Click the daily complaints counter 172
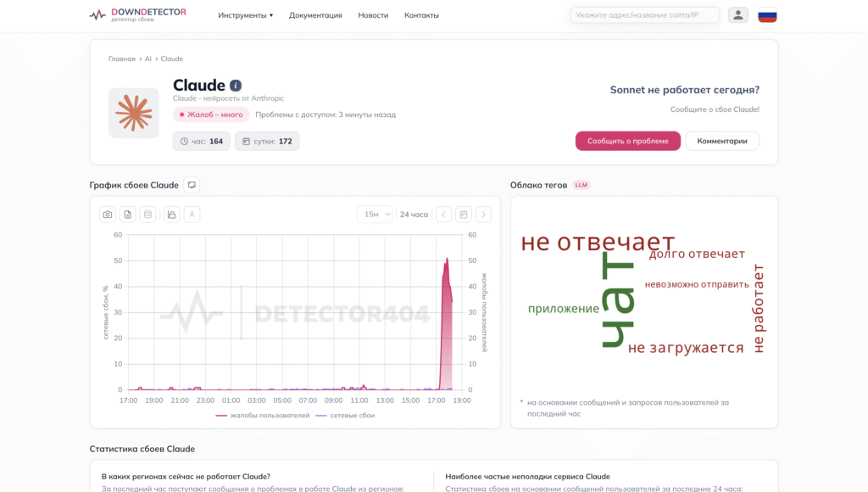 tap(267, 142)
